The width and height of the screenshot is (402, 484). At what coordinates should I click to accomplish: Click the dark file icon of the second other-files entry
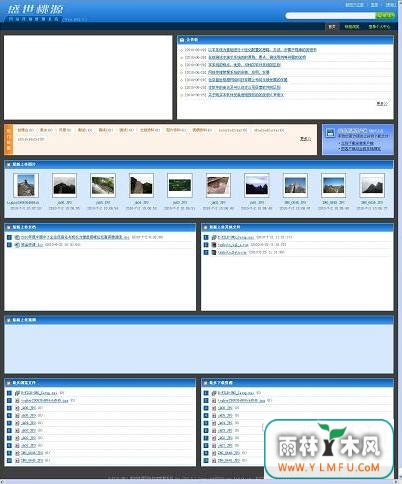coord(214,245)
